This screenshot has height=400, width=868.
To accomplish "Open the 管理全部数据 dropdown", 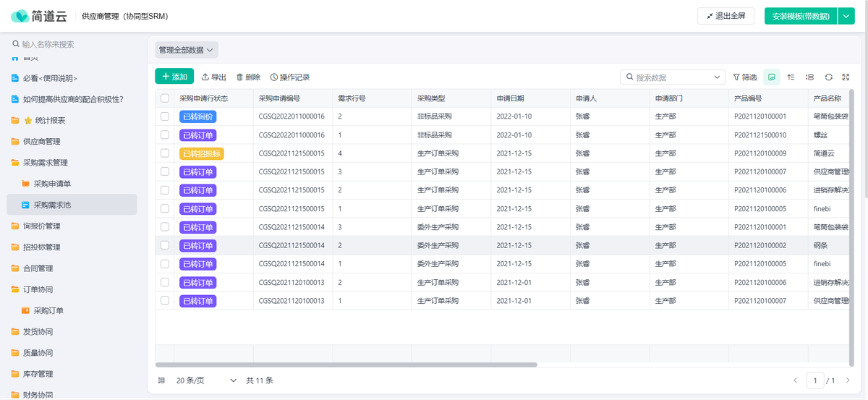I will pyautogui.click(x=187, y=50).
